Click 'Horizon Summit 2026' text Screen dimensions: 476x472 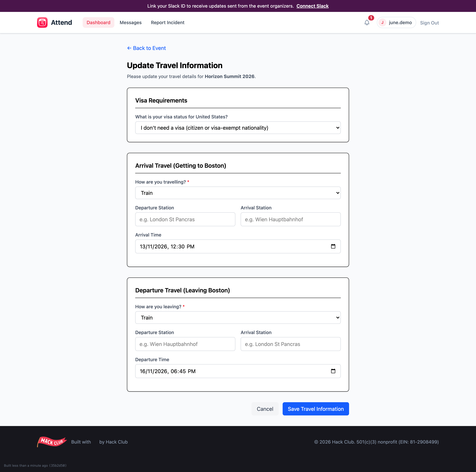pyautogui.click(x=229, y=76)
